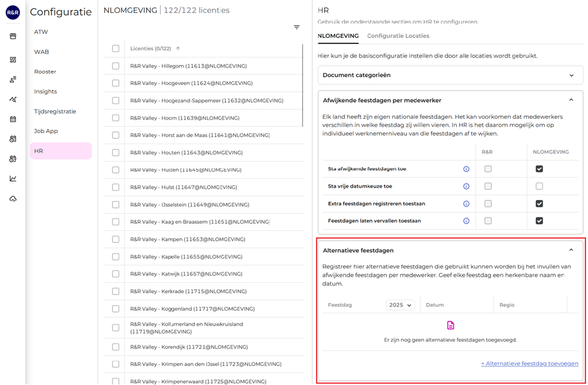Check R&R Valley - Hoogezand-Sappemeer license
This screenshot has width=588, height=385.
(116, 100)
